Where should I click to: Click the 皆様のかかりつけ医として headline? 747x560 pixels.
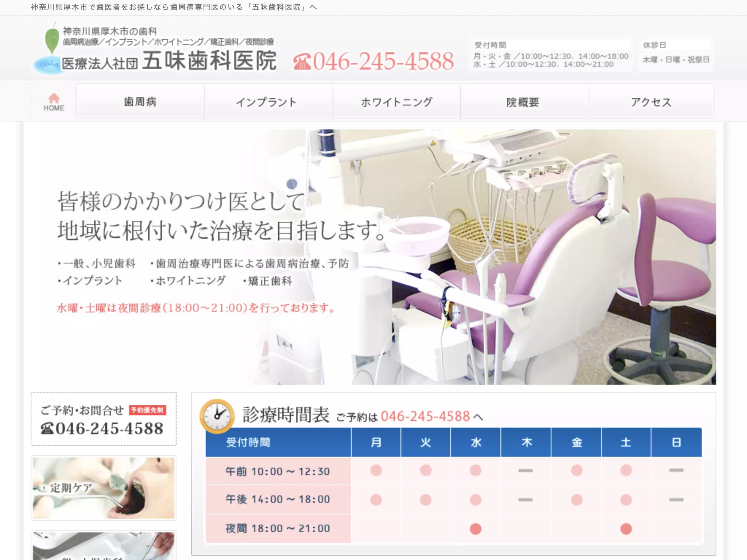(x=181, y=201)
